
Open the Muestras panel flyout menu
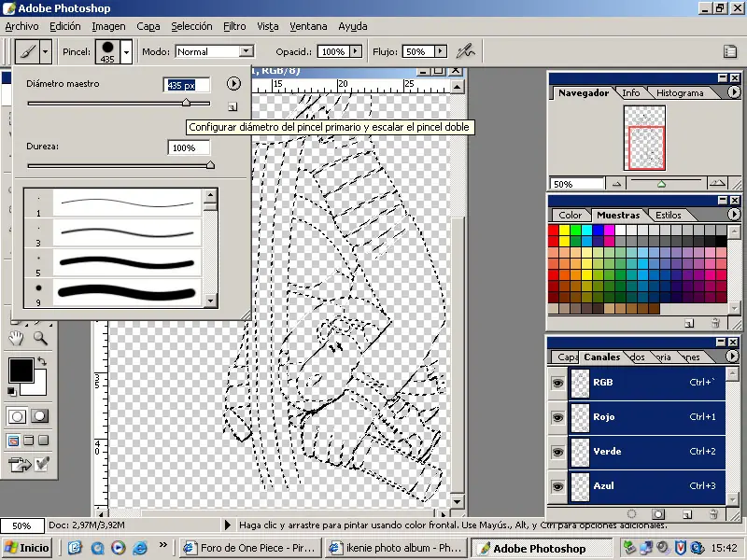point(734,215)
